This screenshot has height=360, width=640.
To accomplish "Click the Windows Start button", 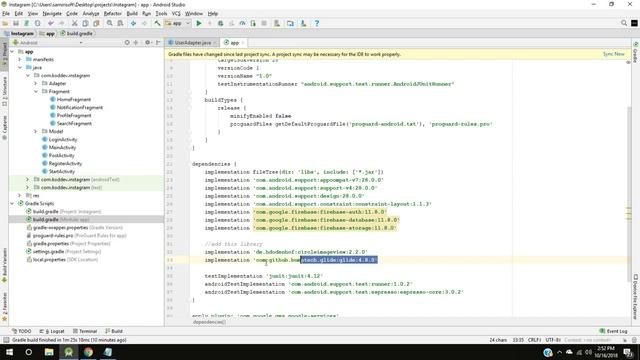I will [x=9, y=352].
